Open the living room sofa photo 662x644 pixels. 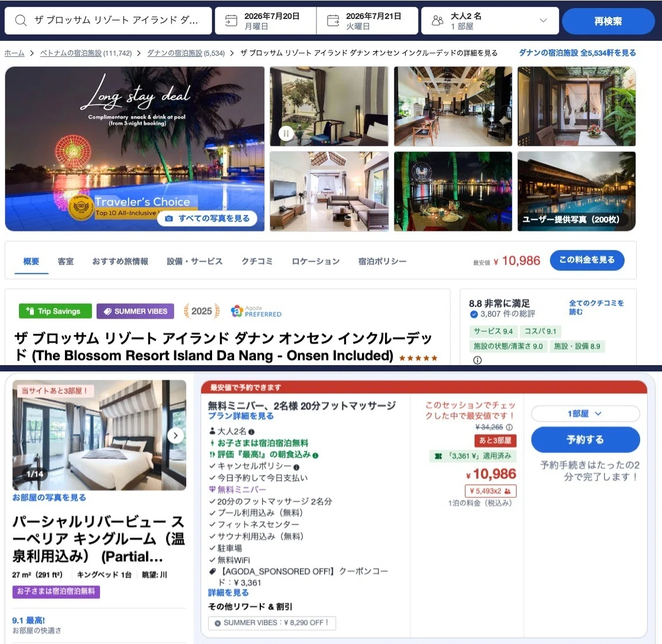pyautogui.click(x=329, y=191)
